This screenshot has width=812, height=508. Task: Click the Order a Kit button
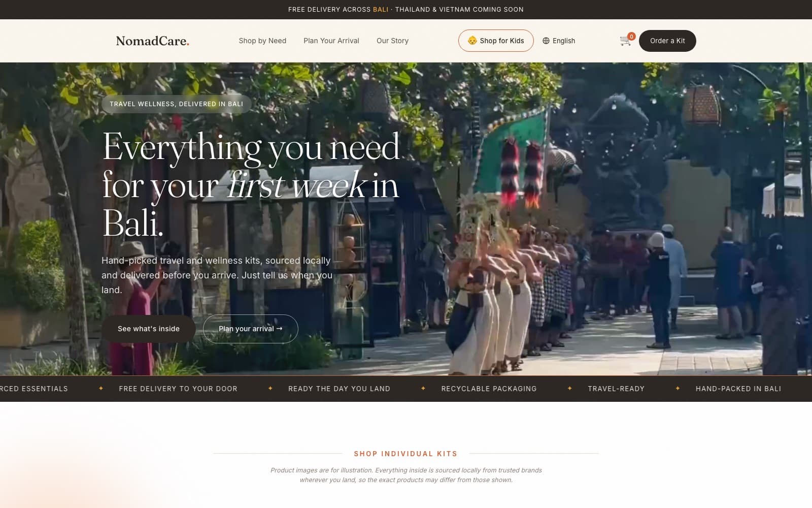tap(667, 41)
